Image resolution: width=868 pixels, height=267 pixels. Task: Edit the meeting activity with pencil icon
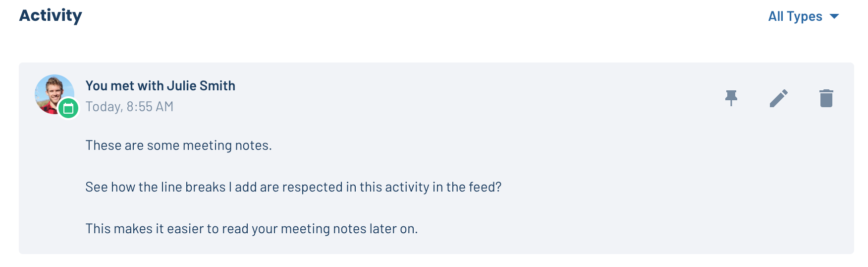click(x=779, y=98)
